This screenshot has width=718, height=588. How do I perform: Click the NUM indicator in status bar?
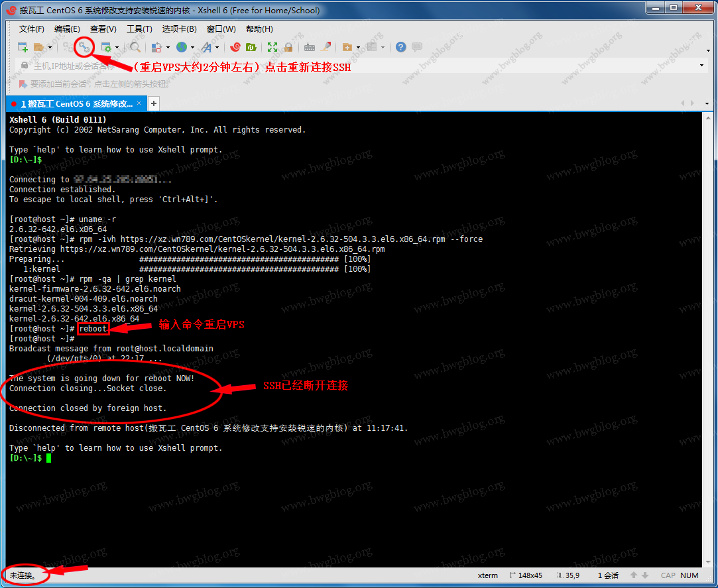click(x=689, y=575)
